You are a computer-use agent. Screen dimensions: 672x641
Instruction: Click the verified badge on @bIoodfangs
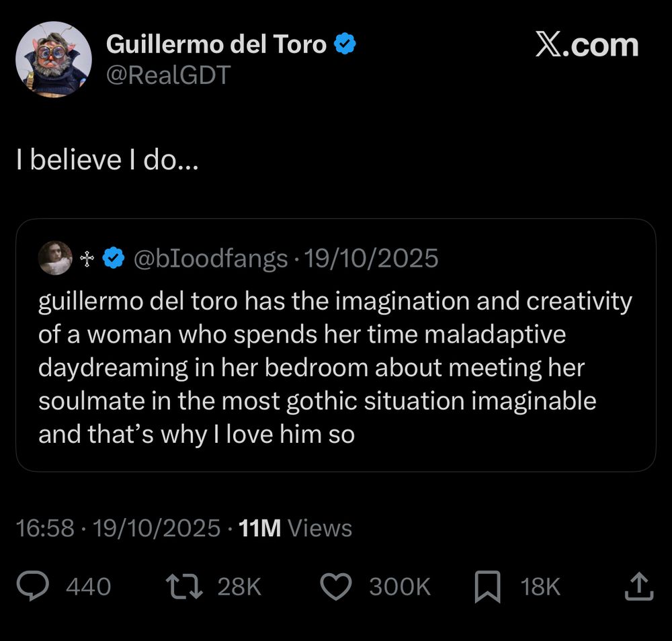tap(112, 257)
